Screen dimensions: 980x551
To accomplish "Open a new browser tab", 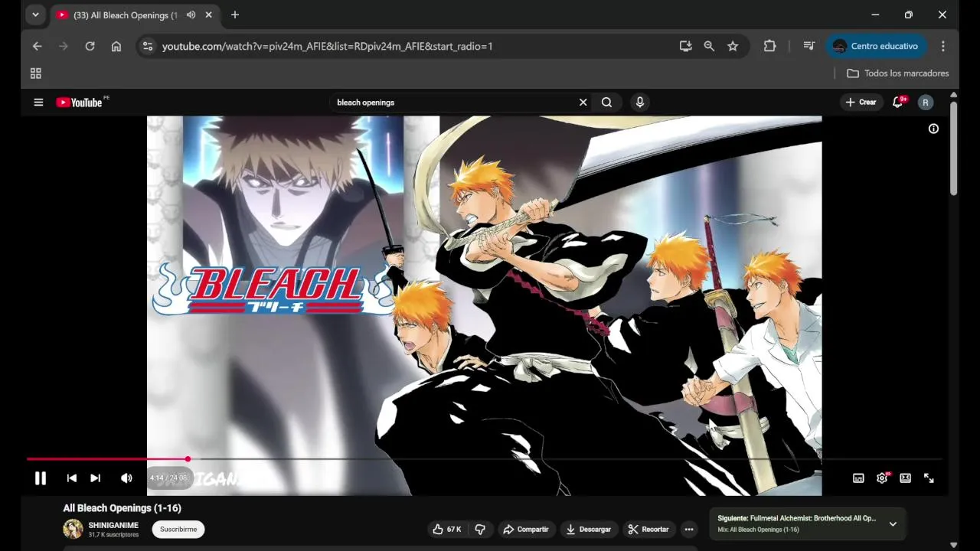I will click(235, 15).
